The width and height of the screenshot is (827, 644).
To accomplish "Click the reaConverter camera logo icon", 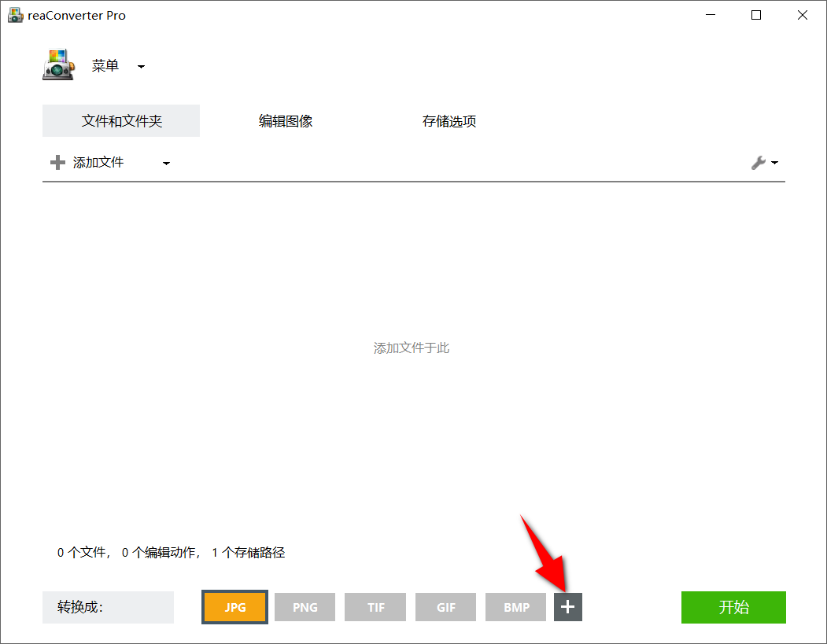I will [x=59, y=65].
